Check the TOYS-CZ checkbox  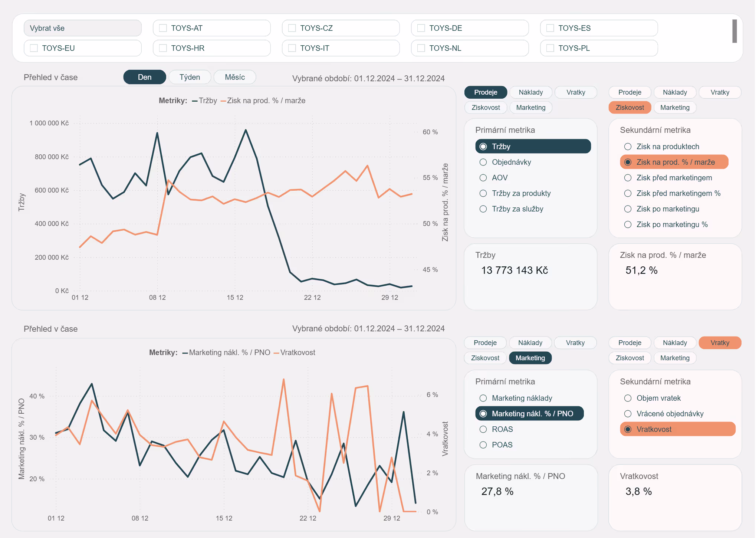pos(292,28)
